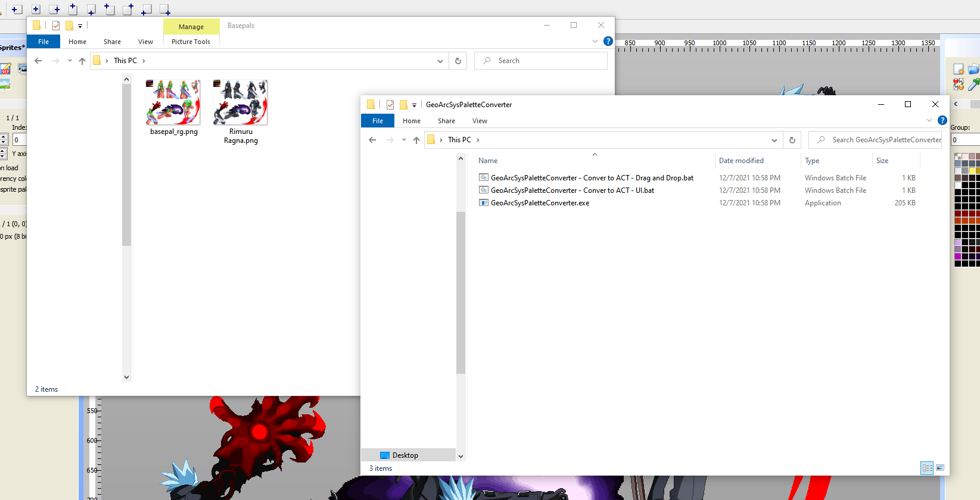Pick the yellow swatch in the palette grid

point(972,171)
